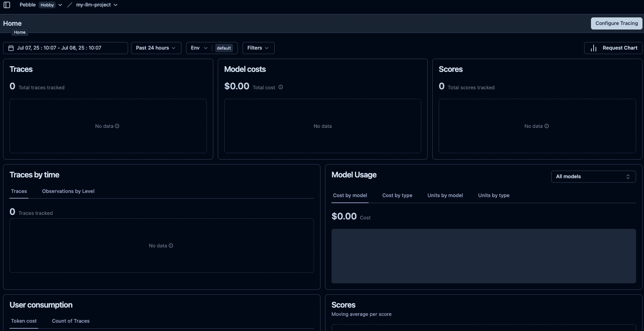This screenshot has width=644, height=331.
Task: Click info icon in Traces by time No data
Action: (171, 246)
